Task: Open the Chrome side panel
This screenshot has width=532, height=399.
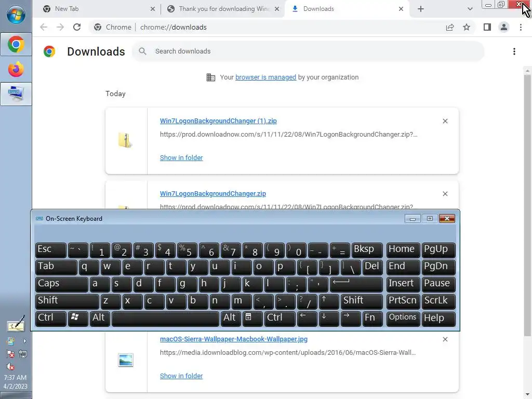Action: (x=487, y=27)
